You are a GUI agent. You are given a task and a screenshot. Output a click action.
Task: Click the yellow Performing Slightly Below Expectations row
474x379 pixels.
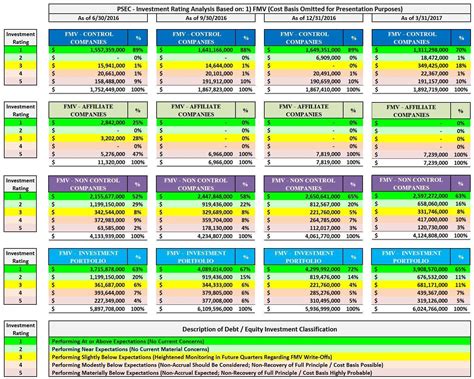(x=260, y=357)
